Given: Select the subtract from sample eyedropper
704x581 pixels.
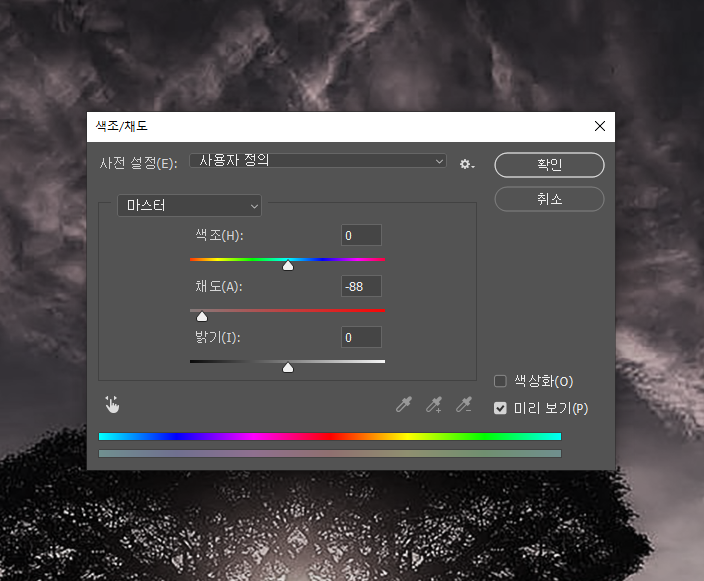Looking at the screenshot, I should [463, 405].
